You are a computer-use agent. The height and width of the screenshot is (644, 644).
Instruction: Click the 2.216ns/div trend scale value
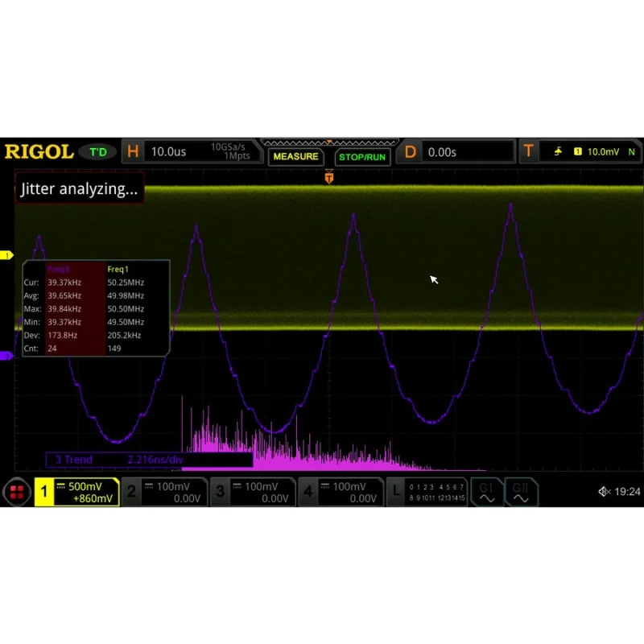(155, 460)
